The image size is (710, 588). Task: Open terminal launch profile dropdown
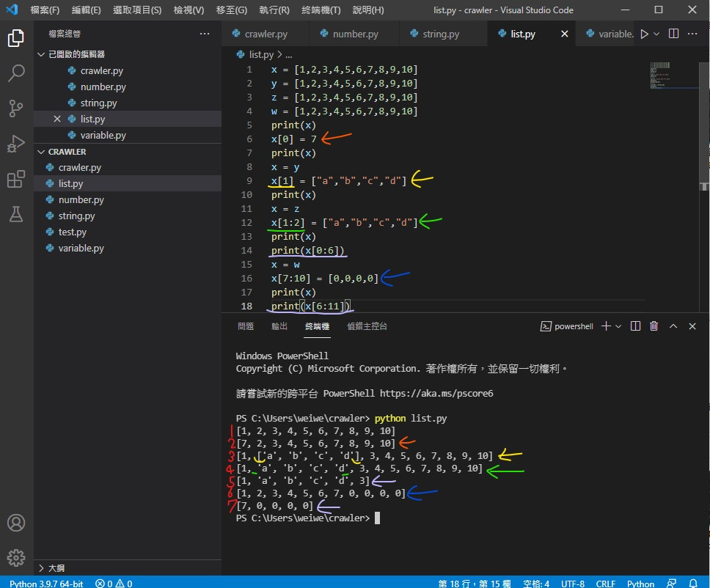pos(618,326)
